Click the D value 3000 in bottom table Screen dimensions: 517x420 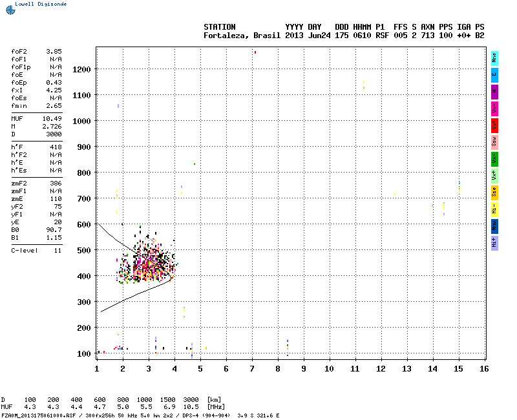(191, 400)
